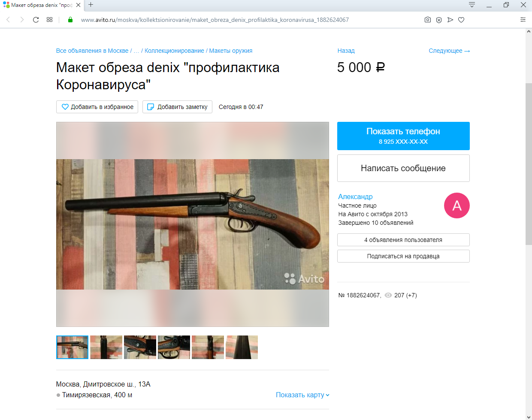The width and height of the screenshot is (532, 420).
Task: Open the speed dial grid icon
Action: [x=50, y=20]
